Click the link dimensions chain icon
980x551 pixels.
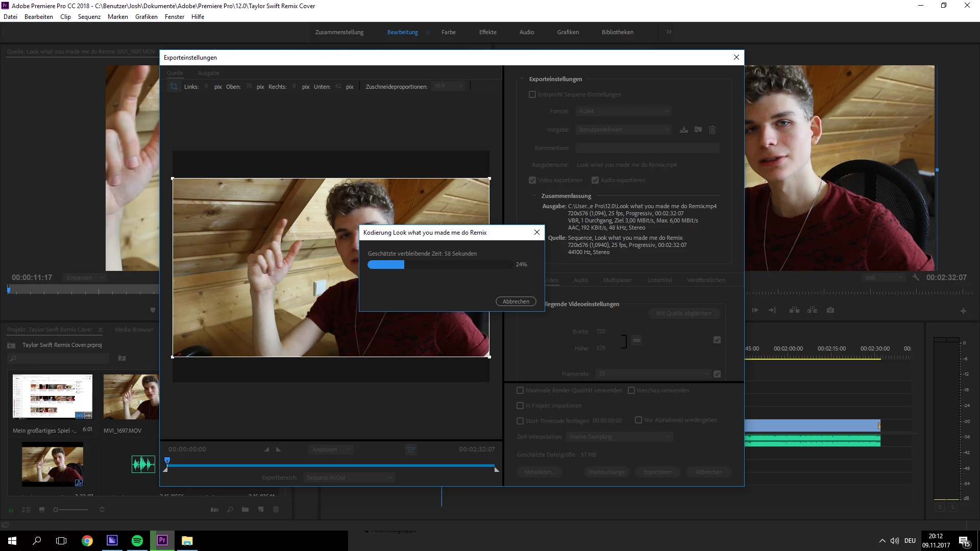(x=636, y=340)
